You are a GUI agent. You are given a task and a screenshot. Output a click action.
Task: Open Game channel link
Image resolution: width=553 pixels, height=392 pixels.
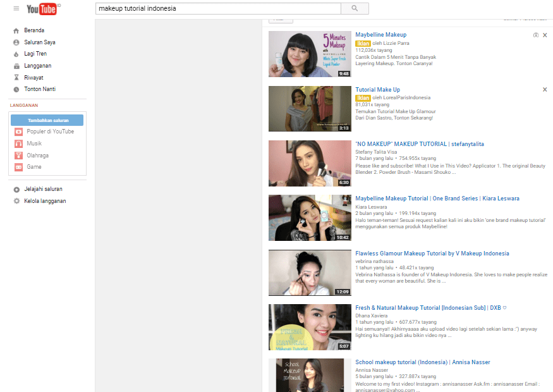click(34, 166)
